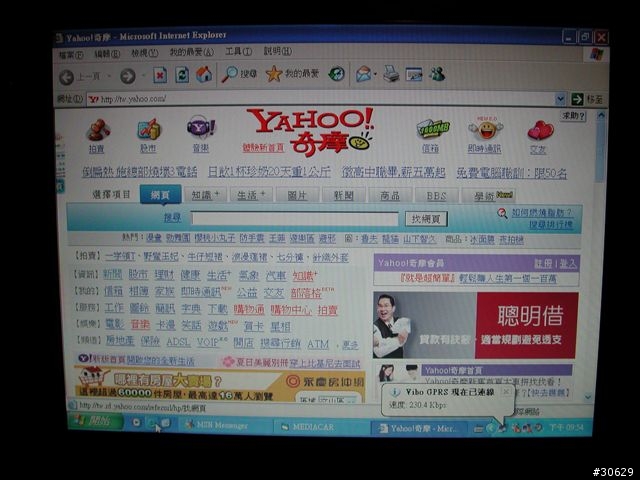This screenshot has height=480, width=640.
Task: Click the 找網頁 search button
Action: coord(426,219)
